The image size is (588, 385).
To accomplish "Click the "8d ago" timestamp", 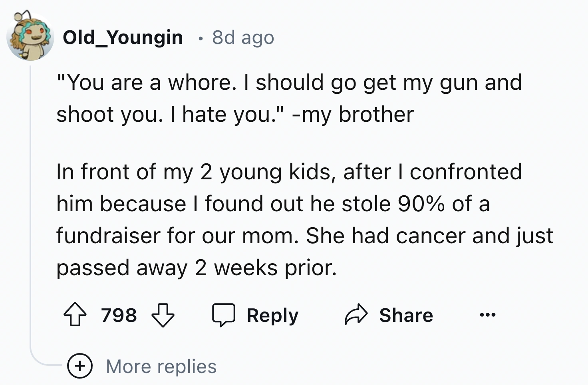I will coord(243,38).
